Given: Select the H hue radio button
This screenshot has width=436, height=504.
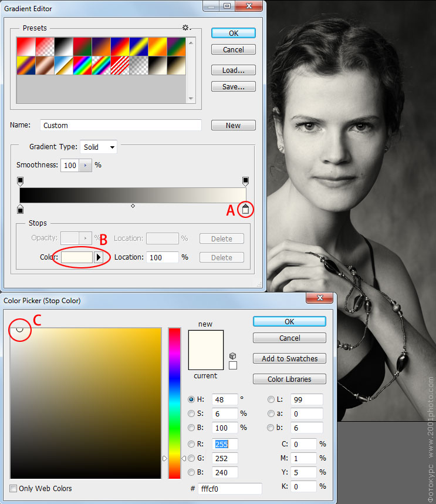Looking at the screenshot, I should point(191,399).
